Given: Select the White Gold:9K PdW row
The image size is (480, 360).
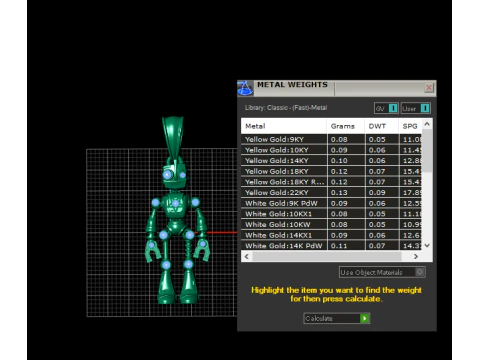Looking at the screenshot, I should click(331, 203).
